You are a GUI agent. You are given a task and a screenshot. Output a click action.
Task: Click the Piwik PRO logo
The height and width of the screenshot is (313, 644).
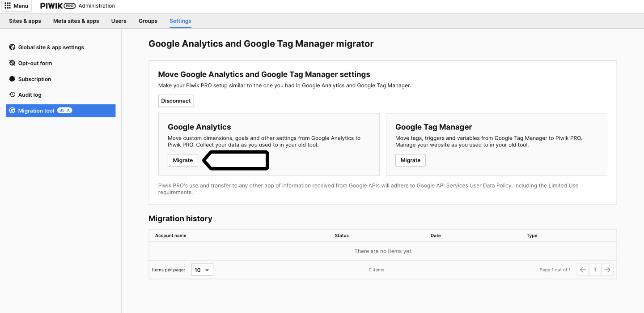(x=58, y=6)
